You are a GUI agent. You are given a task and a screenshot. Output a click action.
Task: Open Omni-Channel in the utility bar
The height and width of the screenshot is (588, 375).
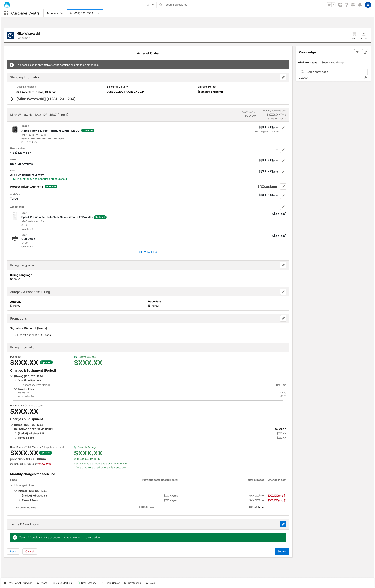tap(87, 583)
